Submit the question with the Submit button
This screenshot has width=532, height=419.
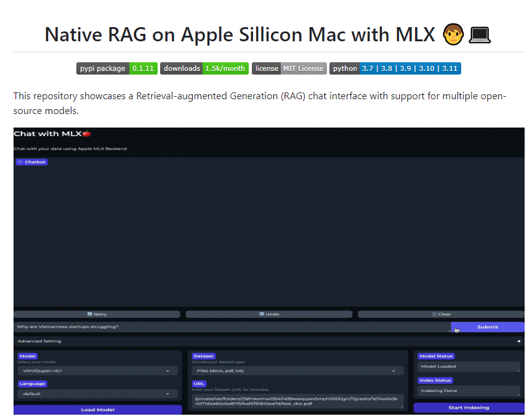tap(488, 327)
